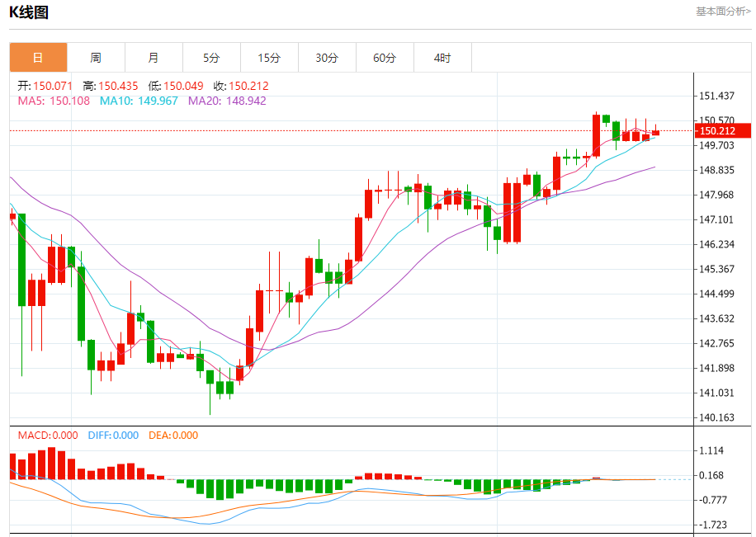Show the 30分 timeframe chart

click(x=327, y=58)
